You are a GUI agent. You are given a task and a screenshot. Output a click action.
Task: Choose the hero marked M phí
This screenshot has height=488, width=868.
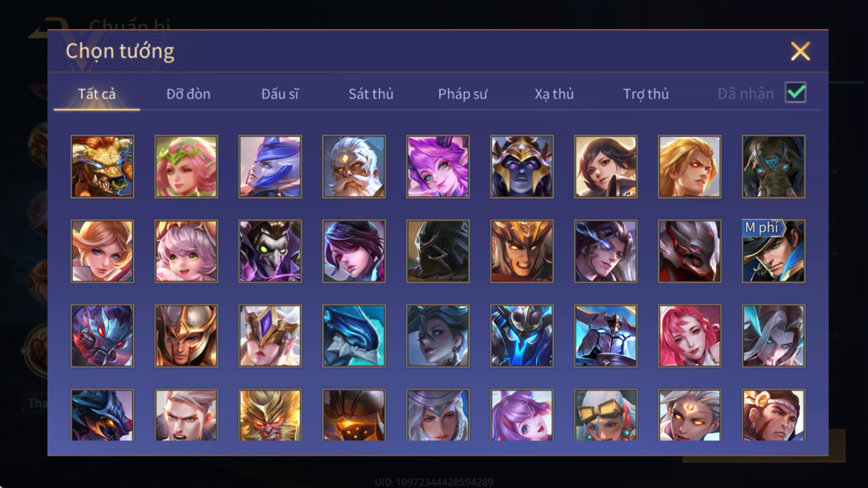tap(774, 251)
